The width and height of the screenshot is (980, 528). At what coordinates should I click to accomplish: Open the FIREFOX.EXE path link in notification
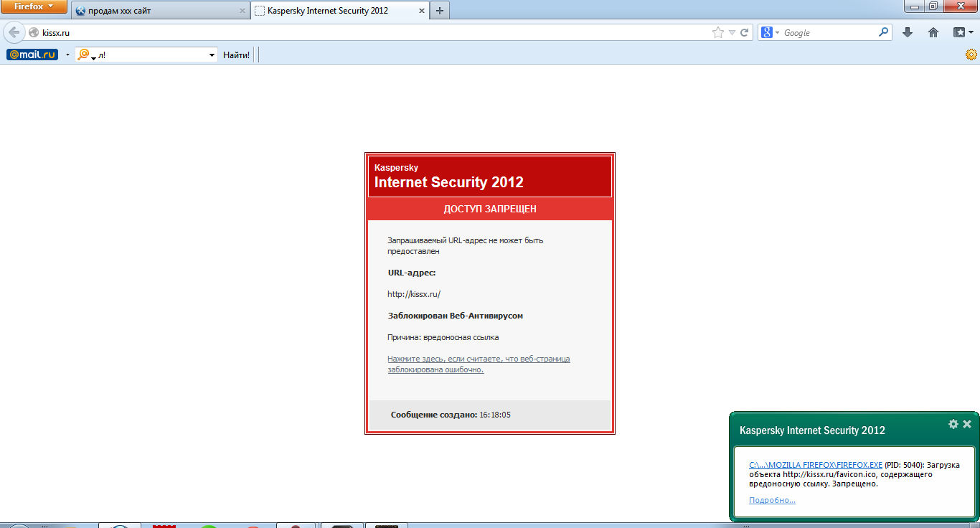pyautogui.click(x=816, y=465)
